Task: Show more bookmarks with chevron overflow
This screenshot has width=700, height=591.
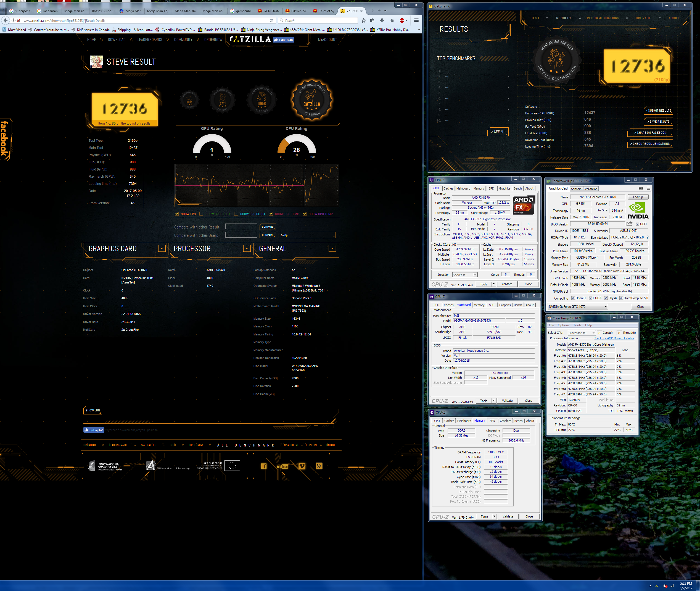Action: [x=418, y=30]
